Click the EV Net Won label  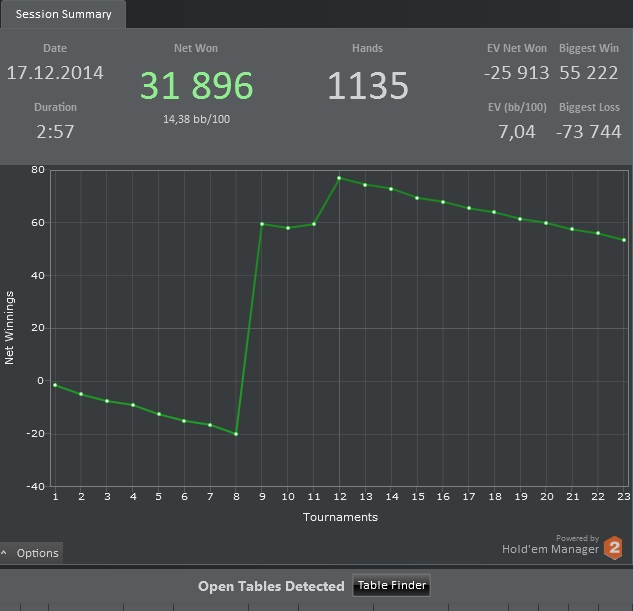click(x=517, y=48)
